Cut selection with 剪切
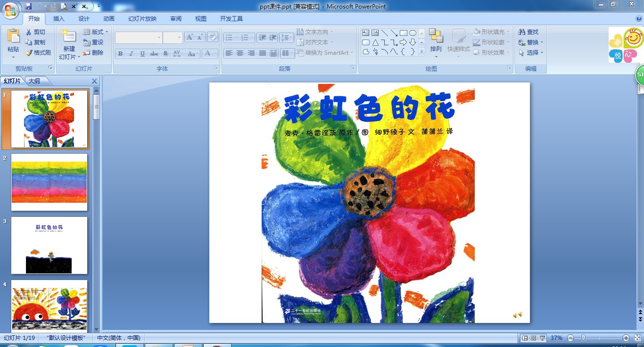 [35, 32]
